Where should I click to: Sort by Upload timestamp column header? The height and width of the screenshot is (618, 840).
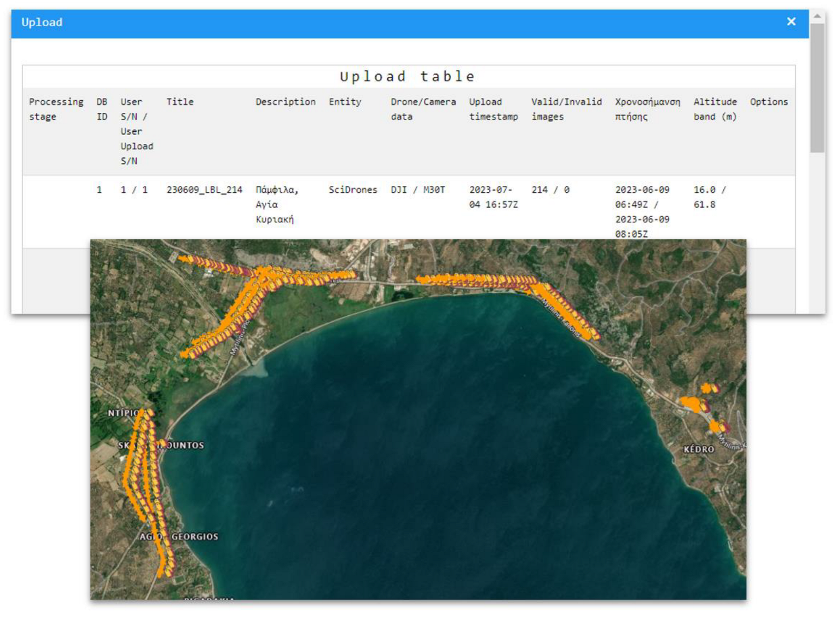click(493, 109)
